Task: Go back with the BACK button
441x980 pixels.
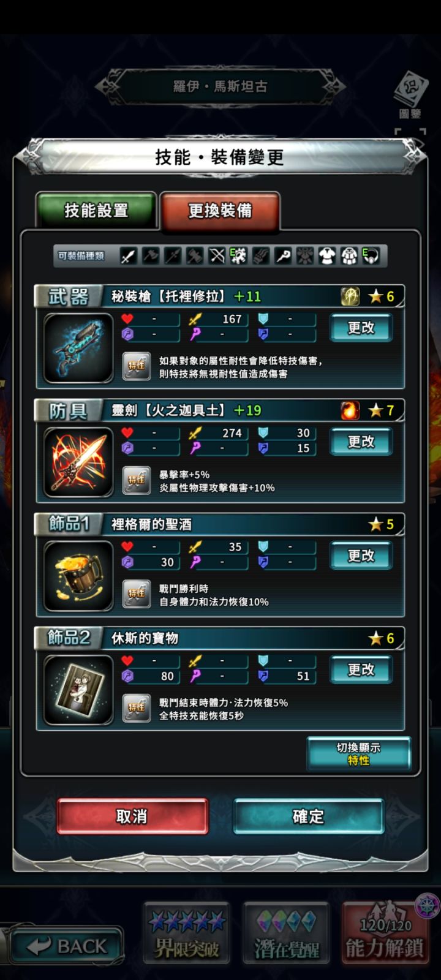Action: point(67,946)
